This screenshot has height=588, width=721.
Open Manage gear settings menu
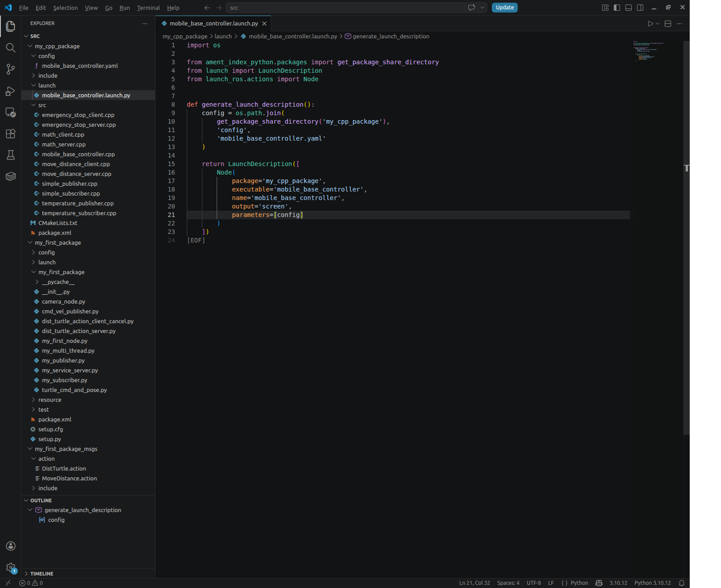click(11, 567)
